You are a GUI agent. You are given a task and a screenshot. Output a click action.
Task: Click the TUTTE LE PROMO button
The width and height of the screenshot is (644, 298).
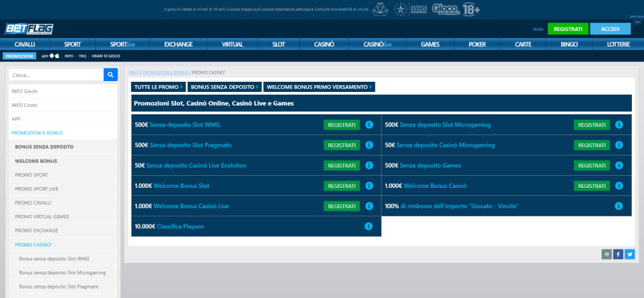[x=159, y=86]
